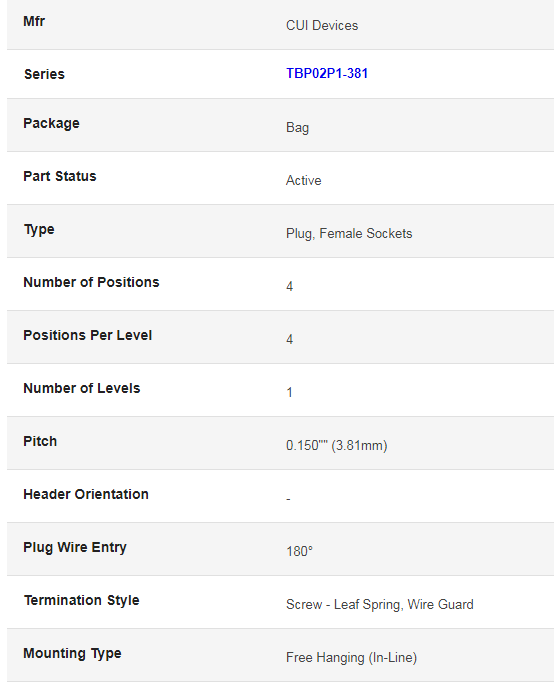The height and width of the screenshot is (696, 554).
Task: Click the Part Status label
Action: pyautogui.click(x=60, y=176)
